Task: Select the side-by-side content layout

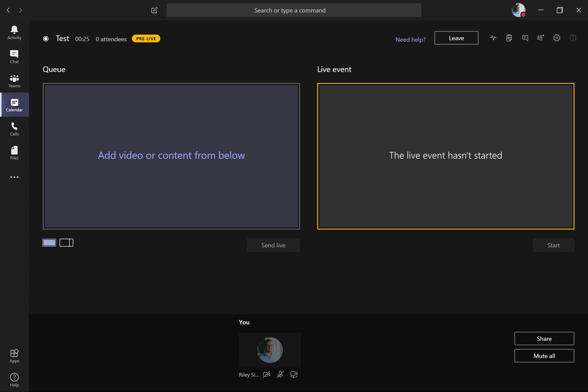Action: tap(66, 243)
